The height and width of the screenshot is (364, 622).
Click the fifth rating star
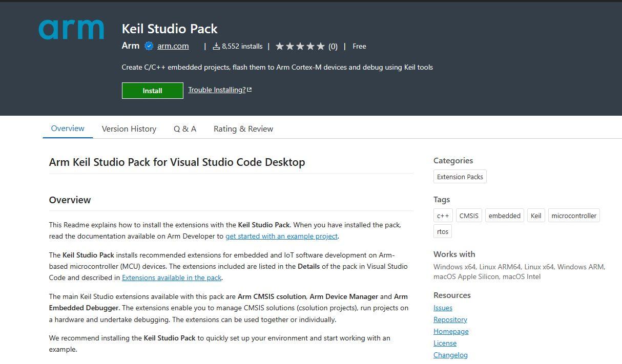321,46
